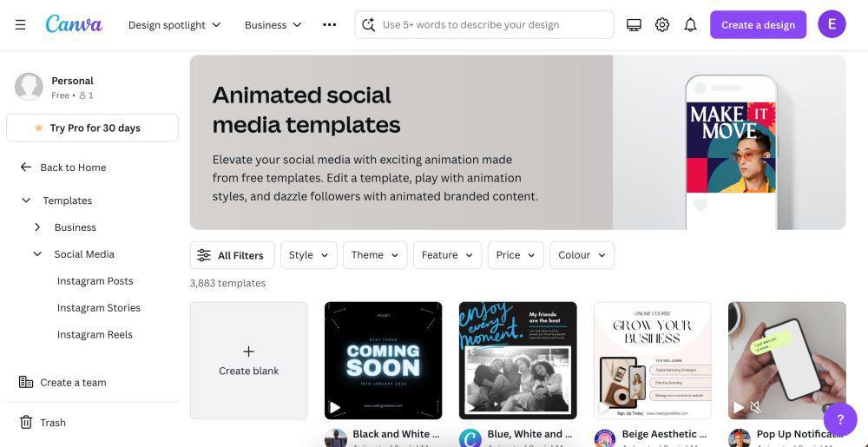Open the help question mark button
This screenshot has width=868, height=447.
click(840, 420)
